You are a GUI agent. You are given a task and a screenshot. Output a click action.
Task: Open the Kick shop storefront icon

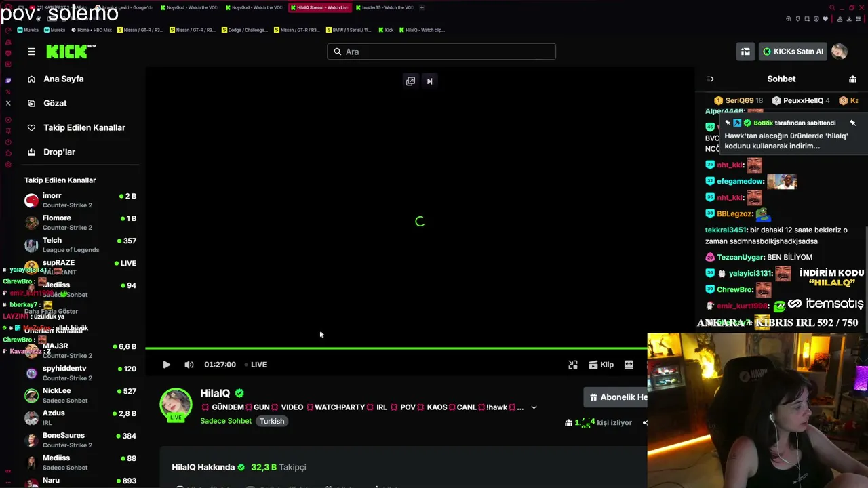[745, 52]
